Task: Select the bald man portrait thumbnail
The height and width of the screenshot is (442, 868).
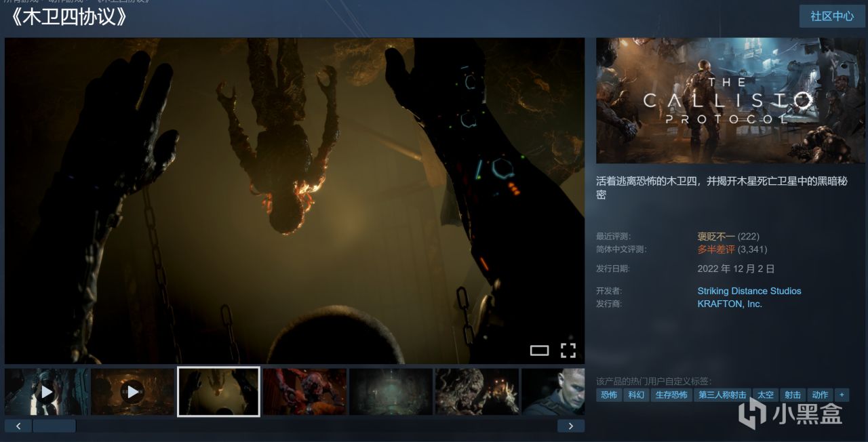Action: pyautogui.click(x=553, y=392)
